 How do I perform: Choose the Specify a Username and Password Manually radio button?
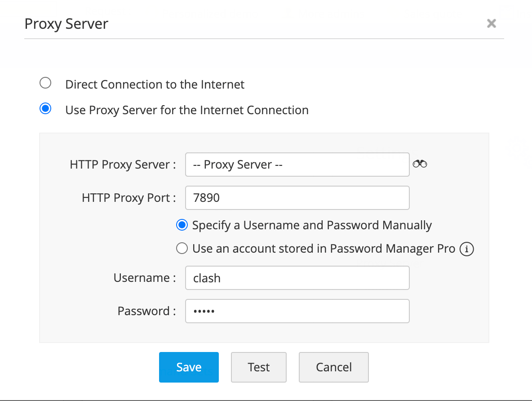182,225
